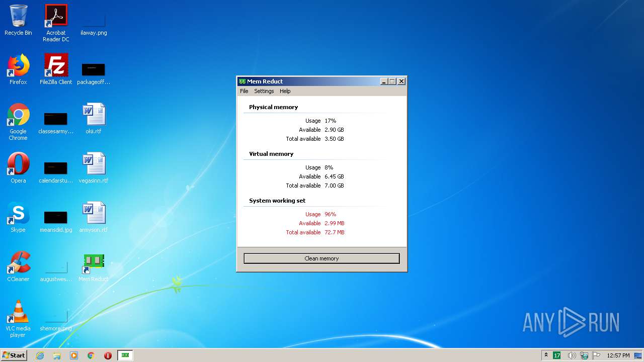This screenshot has height=362, width=644.
Task: Select the packageoff file icon
Action: pos(94,72)
